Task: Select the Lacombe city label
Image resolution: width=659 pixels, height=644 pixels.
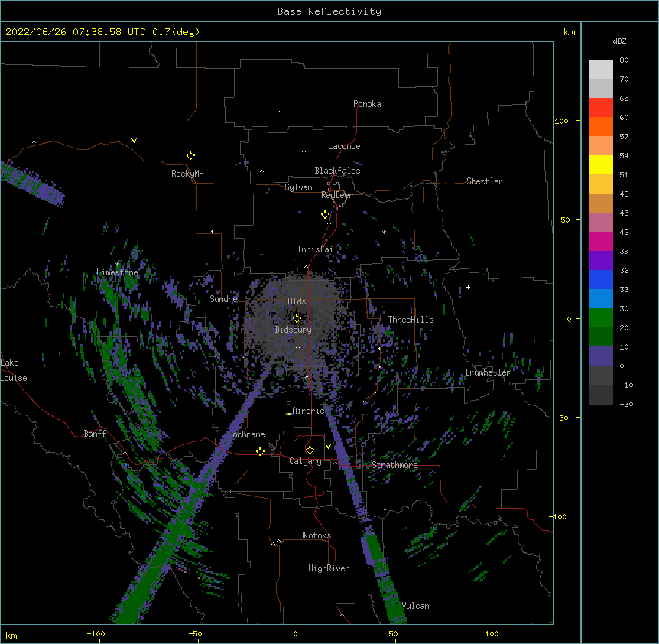Action: (344, 146)
